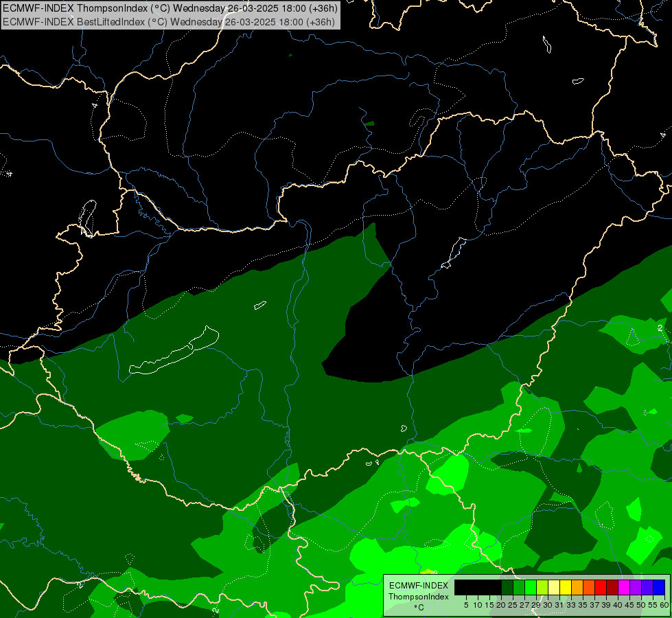The image size is (672, 618).
Task: Click the BestLiftedIndex title line
Action: click(169, 22)
